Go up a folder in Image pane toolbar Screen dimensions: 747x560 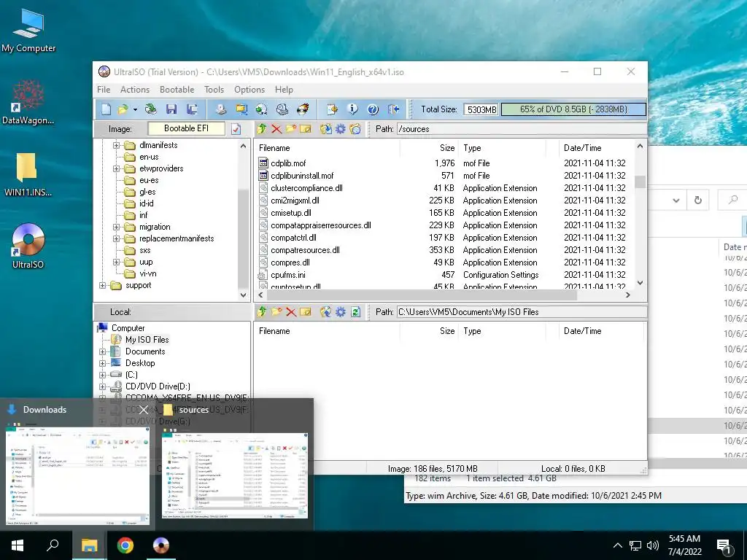pyautogui.click(x=262, y=129)
